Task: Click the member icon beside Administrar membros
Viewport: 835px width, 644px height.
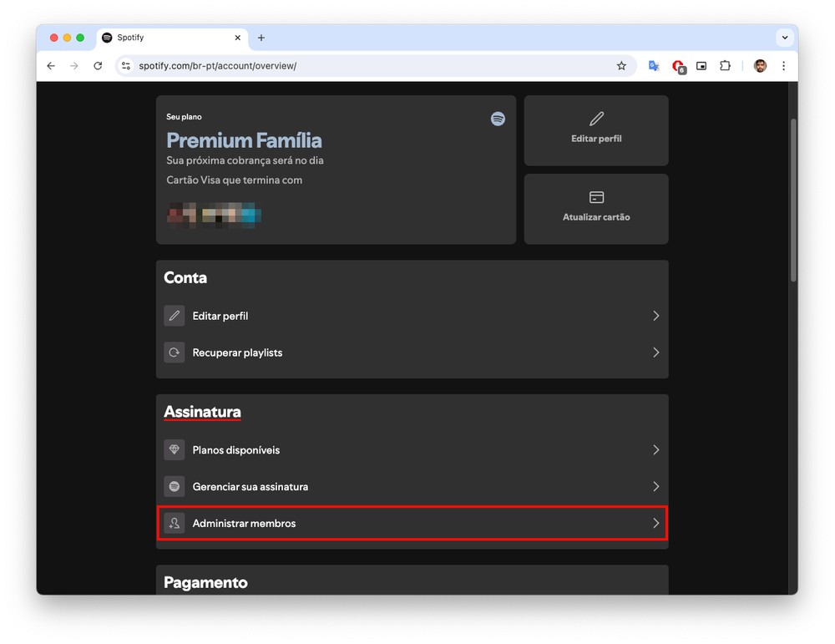Action: pos(175,524)
